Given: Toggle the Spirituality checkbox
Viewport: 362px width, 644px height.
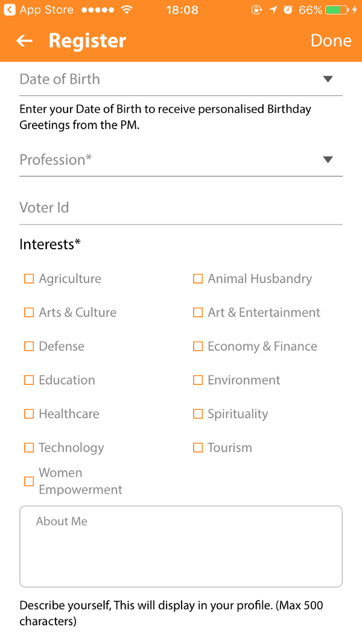Looking at the screenshot, I should tap(197, 413).
